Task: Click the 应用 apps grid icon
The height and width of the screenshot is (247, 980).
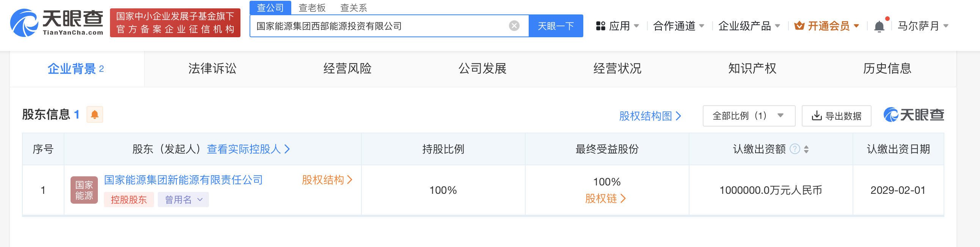Action: [x=601, y=26]
